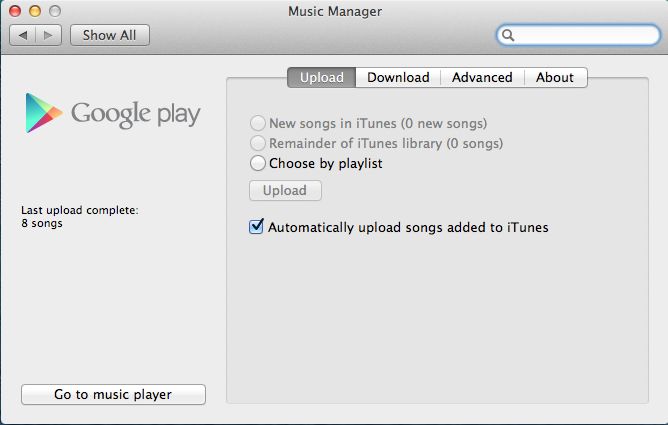Image resolution: width=668 pixels, height=425 pixels.
Task: Focus the search field in the toolbar
Action: click(x=579, y=35)
